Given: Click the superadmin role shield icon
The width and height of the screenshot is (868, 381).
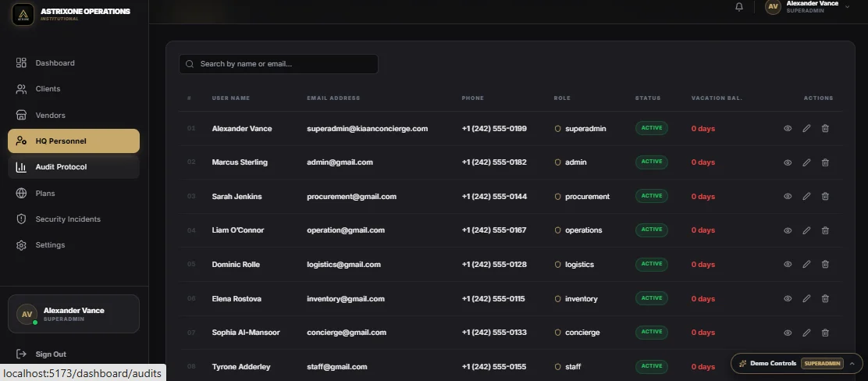Looking at the screenshot, I should [558, 129].
